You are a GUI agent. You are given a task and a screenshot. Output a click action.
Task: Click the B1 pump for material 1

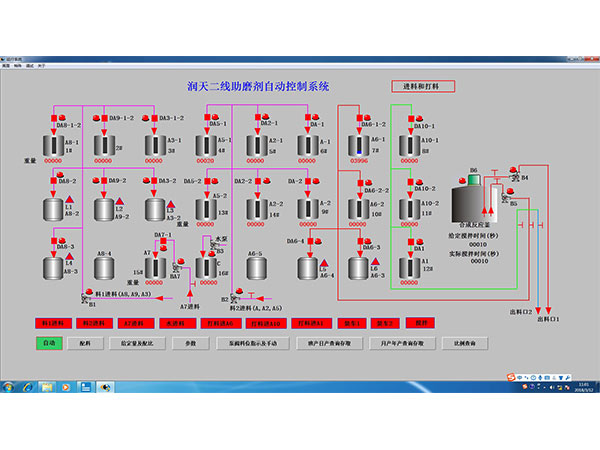point(82,296)
